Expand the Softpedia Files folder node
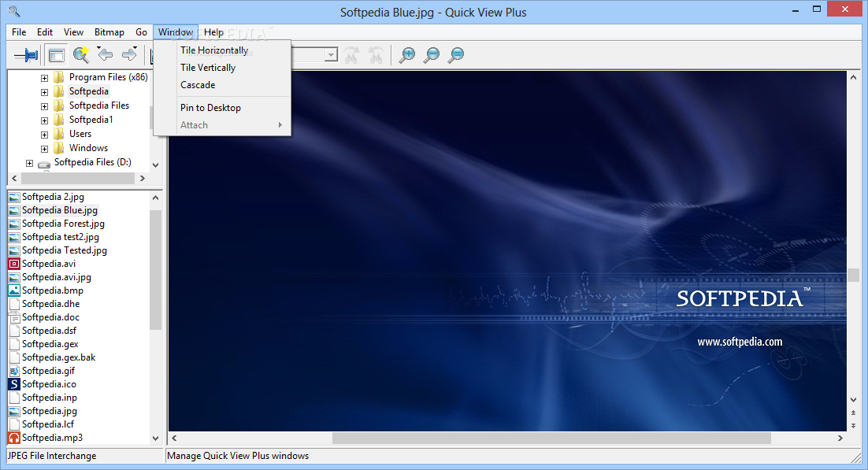This screenshot has width=868, height=470. pyautogui.click(x=44, y=106)
